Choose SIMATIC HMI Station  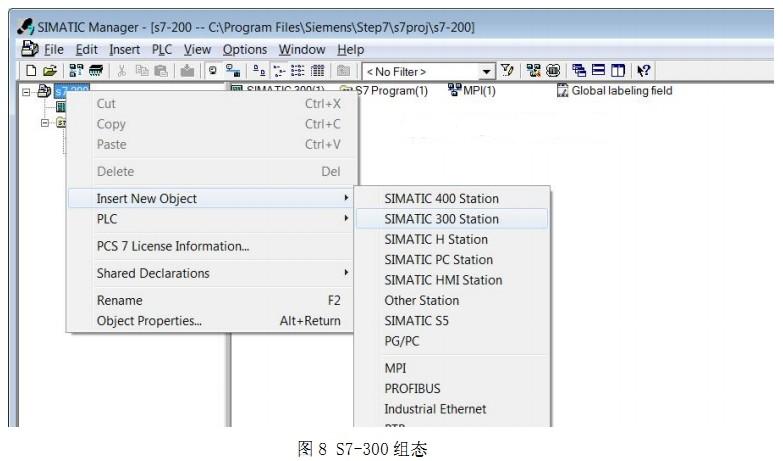452,280
